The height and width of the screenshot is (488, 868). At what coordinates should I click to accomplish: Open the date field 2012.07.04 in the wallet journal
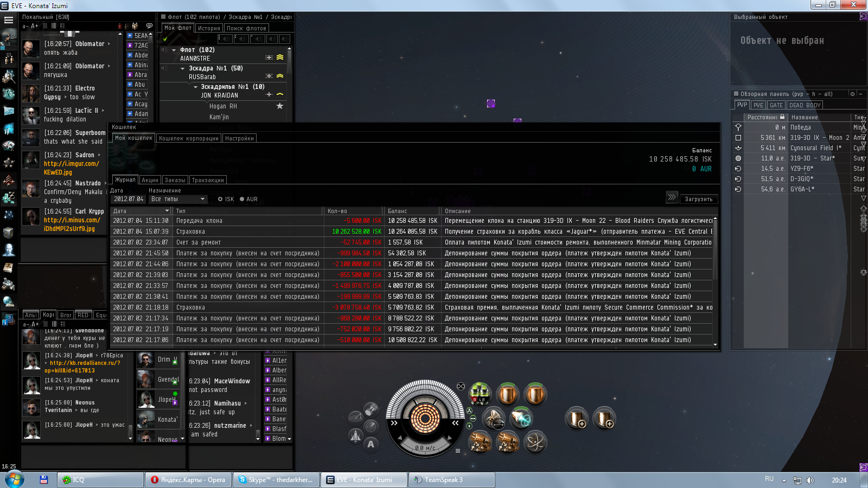pyautogui.click(x=129, y=199)
